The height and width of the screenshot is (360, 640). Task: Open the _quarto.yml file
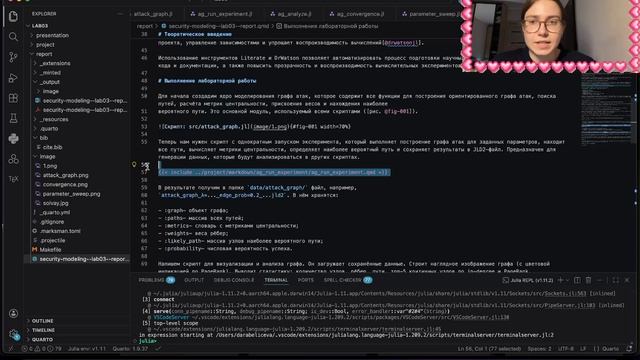pyautogui.click(x=56, y=212)
